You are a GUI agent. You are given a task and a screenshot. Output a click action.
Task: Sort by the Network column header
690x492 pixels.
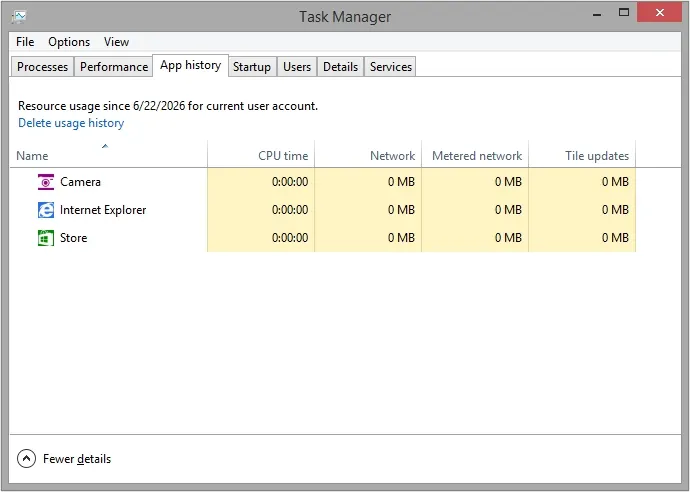click(368, 154)
